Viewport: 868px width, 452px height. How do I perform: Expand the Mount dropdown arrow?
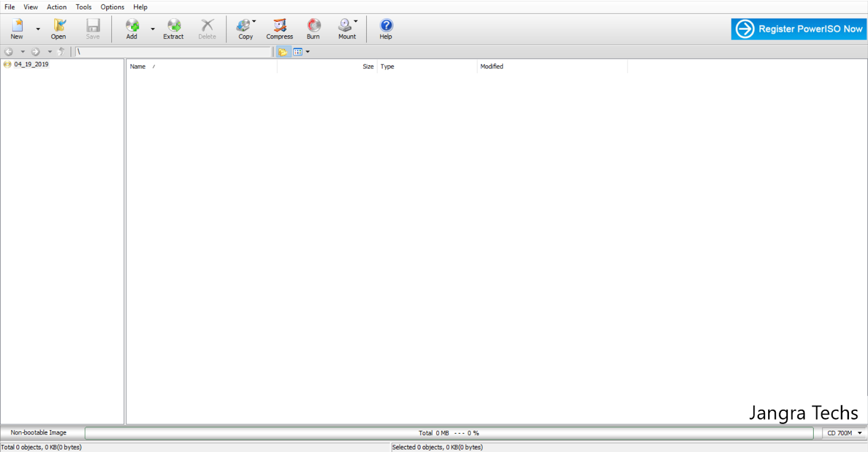[356, 22]
